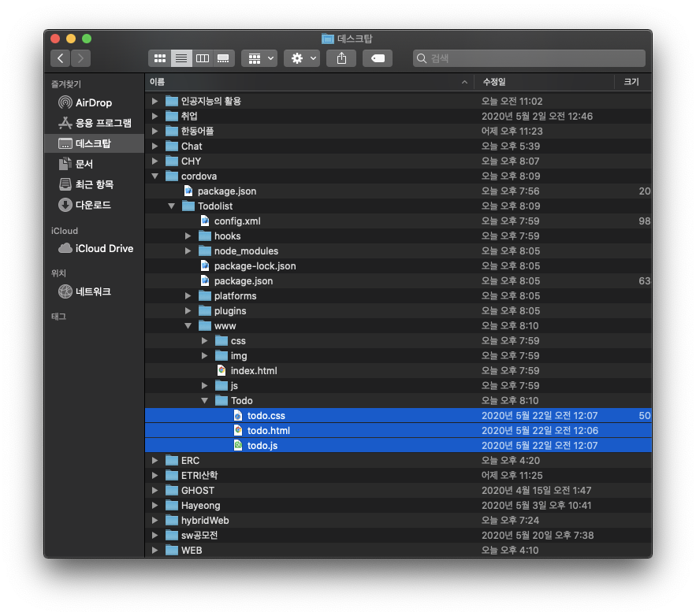Open the group-by arrangement dropdown

pyautogui.click(x=259, y=58)
